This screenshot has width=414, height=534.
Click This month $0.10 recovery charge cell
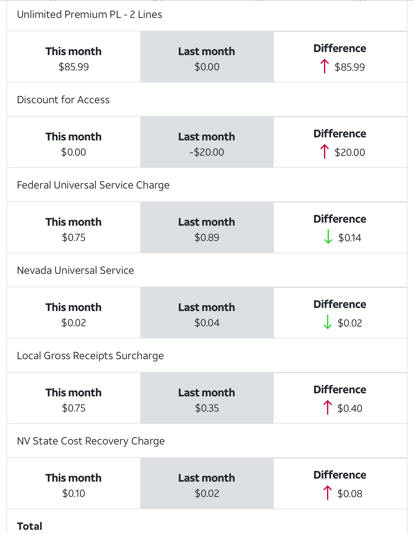pyautogui.click(x=74, y=484)
